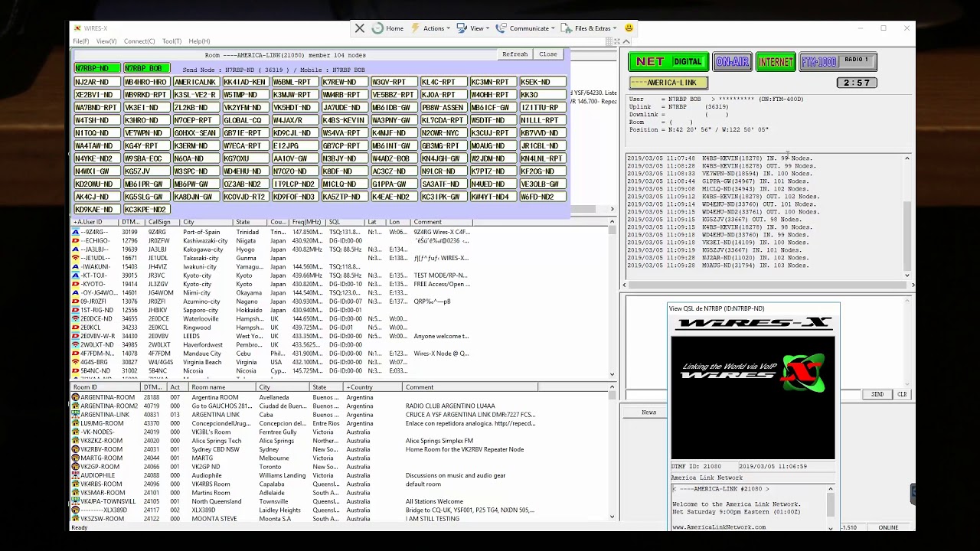Select the N7RBP BOB green button
Image resolution: width=980 pixels, height=551 pixels.
pyautogui.click(x=147, y=69)
